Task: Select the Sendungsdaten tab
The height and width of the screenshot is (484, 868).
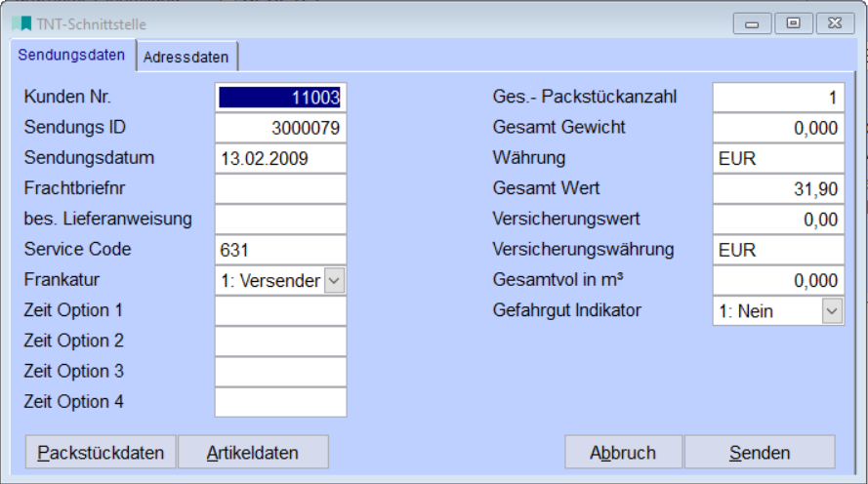Action: pyautogui.click(x=72, y=56)
